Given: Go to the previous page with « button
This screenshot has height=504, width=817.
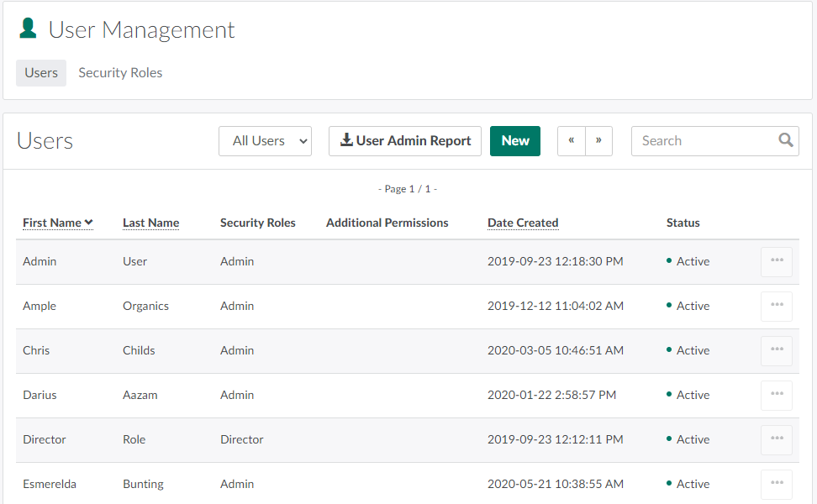Looking at the screenshot, I should [x=572, y=141].
